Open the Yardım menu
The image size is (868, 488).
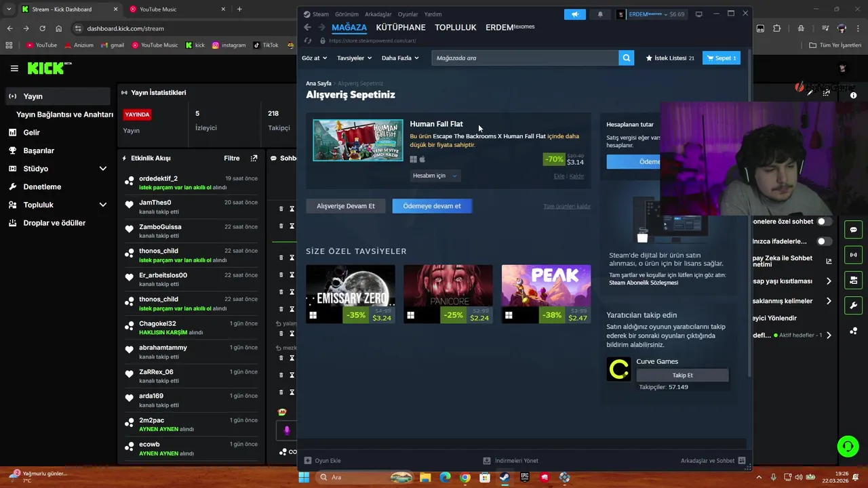pyautogui.click(x=433, y=14)
